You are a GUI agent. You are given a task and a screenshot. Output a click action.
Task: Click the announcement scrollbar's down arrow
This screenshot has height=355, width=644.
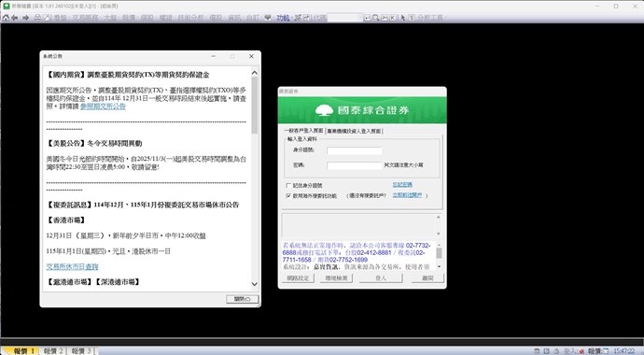pyautogui.click(x=255, y=284)
